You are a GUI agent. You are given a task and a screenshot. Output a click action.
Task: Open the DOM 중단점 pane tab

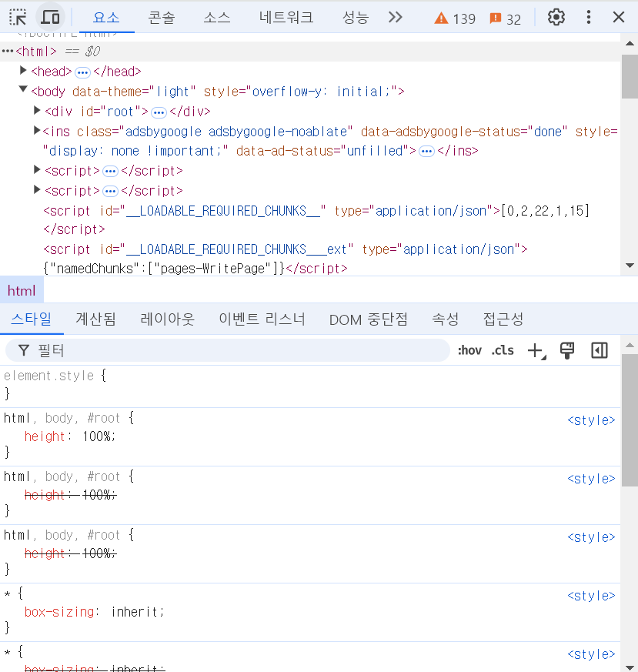pos(368,319)
